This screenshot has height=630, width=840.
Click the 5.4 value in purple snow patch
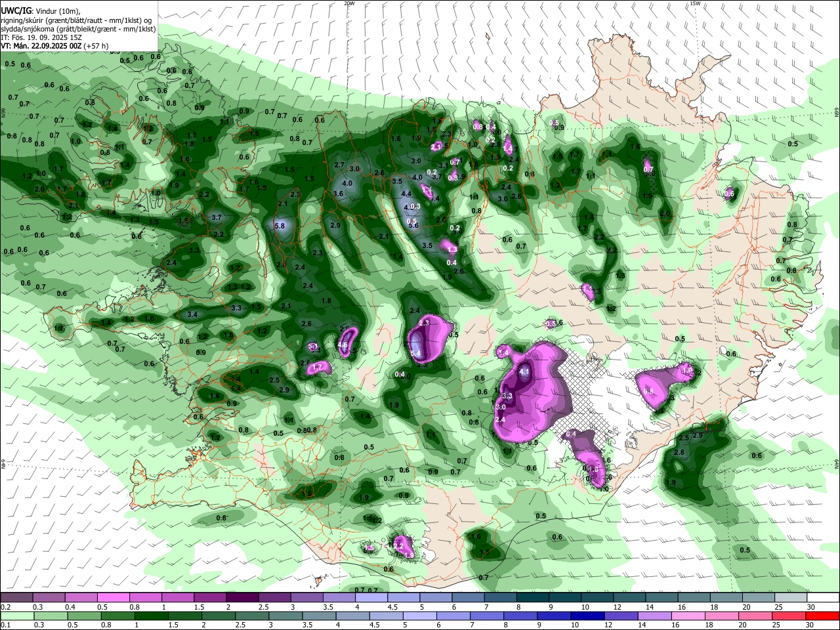pyautogui.click(x=415, y=354)
